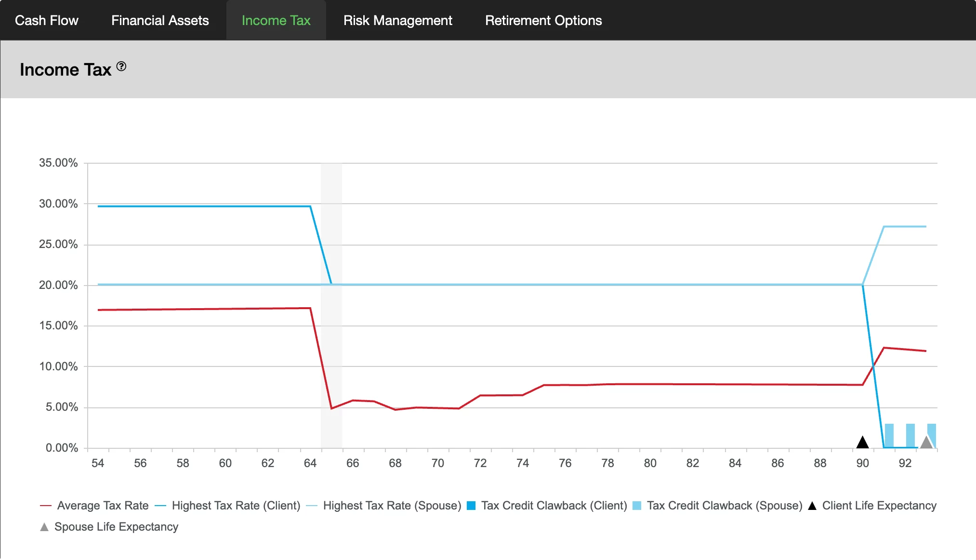Screen dimensions: 976x560
Task: Click the red Average Tax Rate legend line icon
Action: click(x=46, y=506)
